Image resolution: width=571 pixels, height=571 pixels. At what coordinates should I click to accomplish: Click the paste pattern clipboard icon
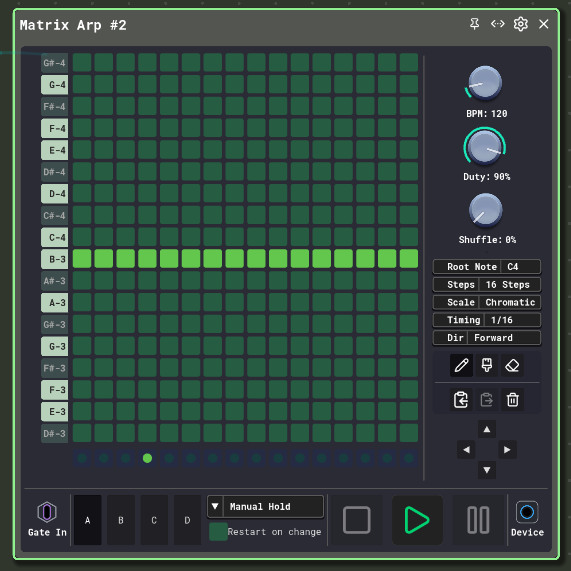point(461,399)
